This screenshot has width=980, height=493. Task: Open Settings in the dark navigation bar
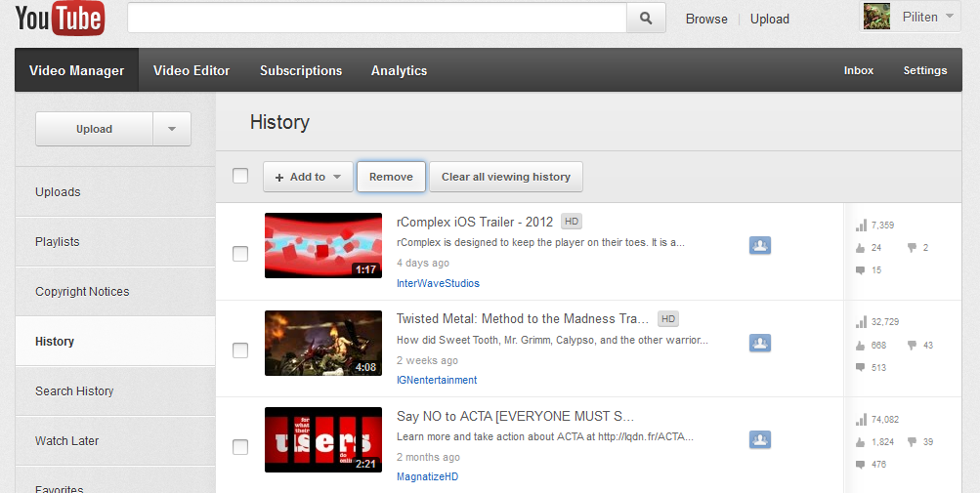tap(925, 70)
